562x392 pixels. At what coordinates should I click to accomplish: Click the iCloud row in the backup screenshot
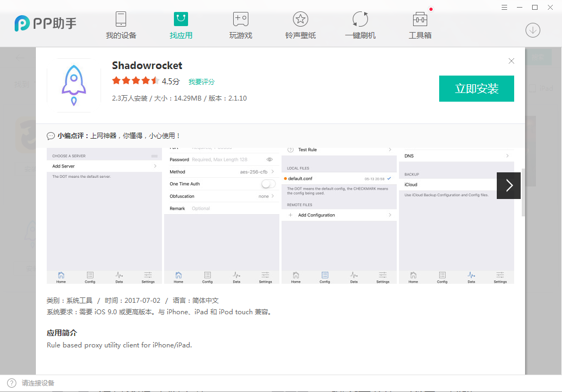[456, 185]
